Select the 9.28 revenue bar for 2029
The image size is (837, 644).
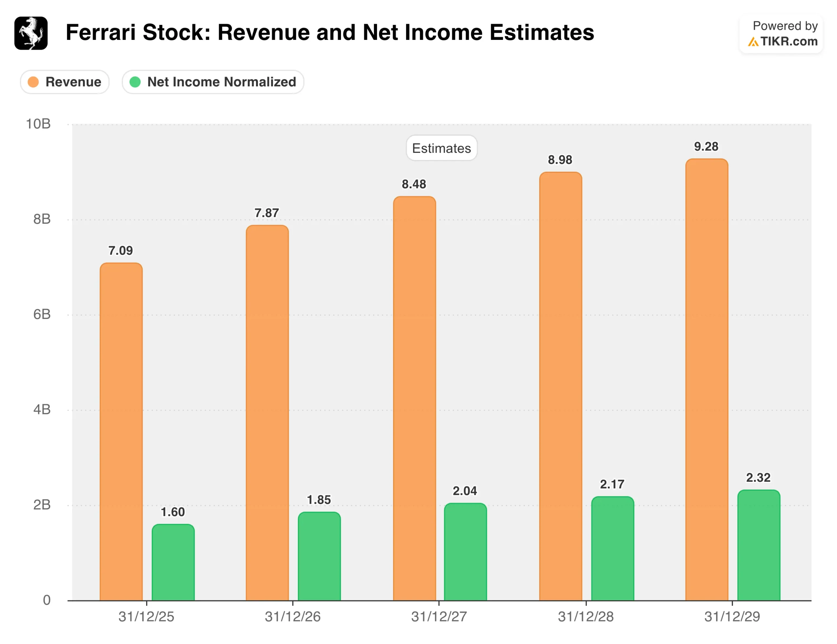[706, 379]
